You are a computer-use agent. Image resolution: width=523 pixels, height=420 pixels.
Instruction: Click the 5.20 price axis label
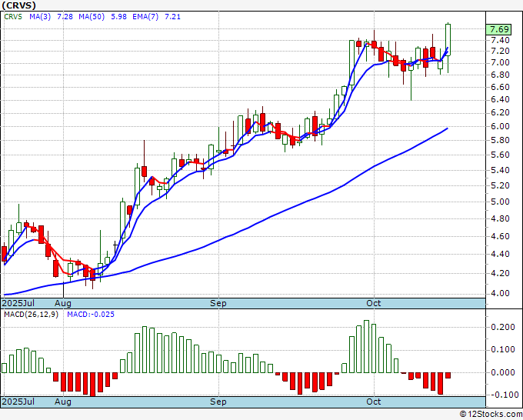coord(500,185)
